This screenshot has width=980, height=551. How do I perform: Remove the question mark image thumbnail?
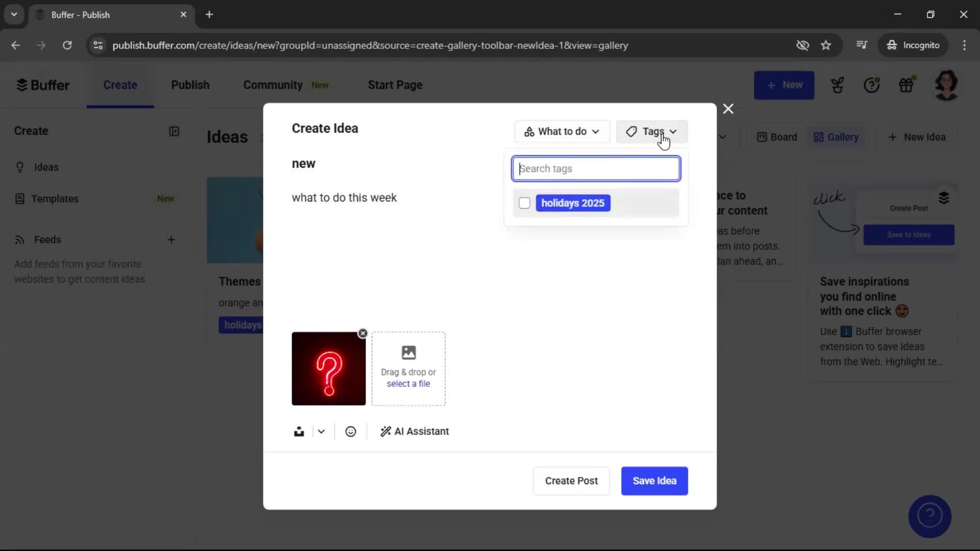click(x=362, y=333)
